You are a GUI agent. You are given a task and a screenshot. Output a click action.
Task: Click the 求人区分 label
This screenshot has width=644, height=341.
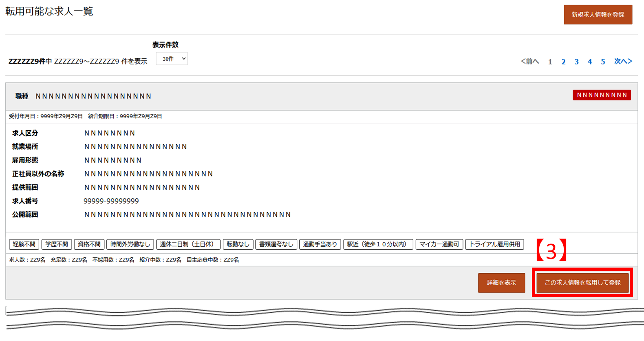(25, 133)
